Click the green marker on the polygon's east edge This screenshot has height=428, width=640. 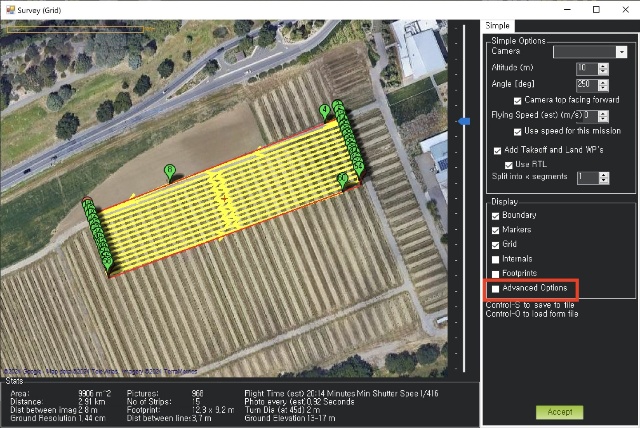coord(343,180)
